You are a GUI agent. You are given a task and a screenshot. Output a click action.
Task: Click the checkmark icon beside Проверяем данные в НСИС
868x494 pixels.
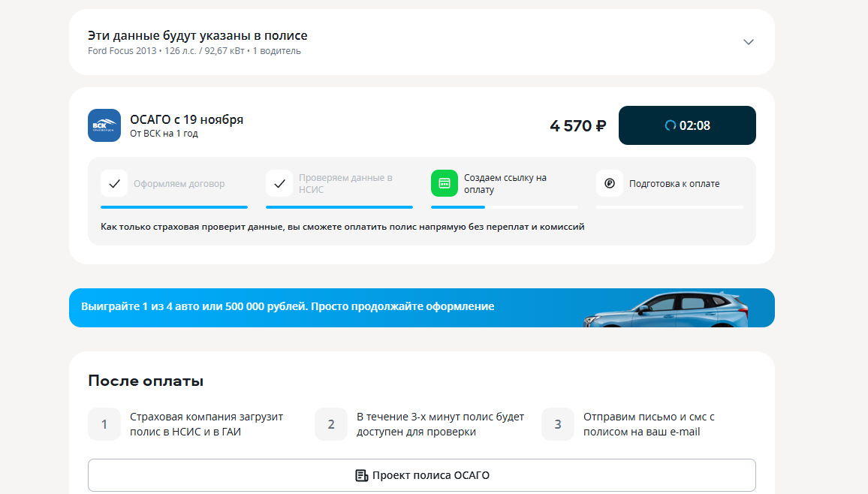click(279, 183)
